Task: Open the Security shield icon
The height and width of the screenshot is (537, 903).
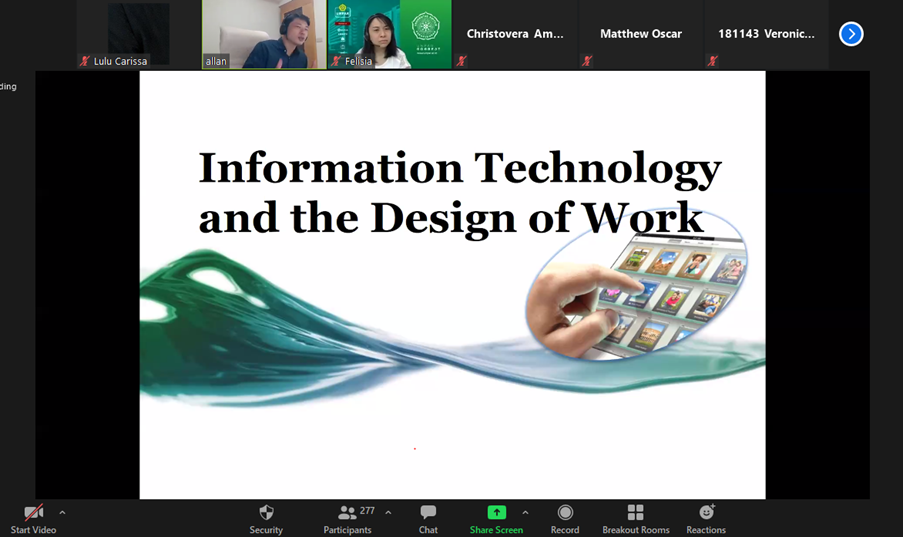Action: tap(266, 513)
